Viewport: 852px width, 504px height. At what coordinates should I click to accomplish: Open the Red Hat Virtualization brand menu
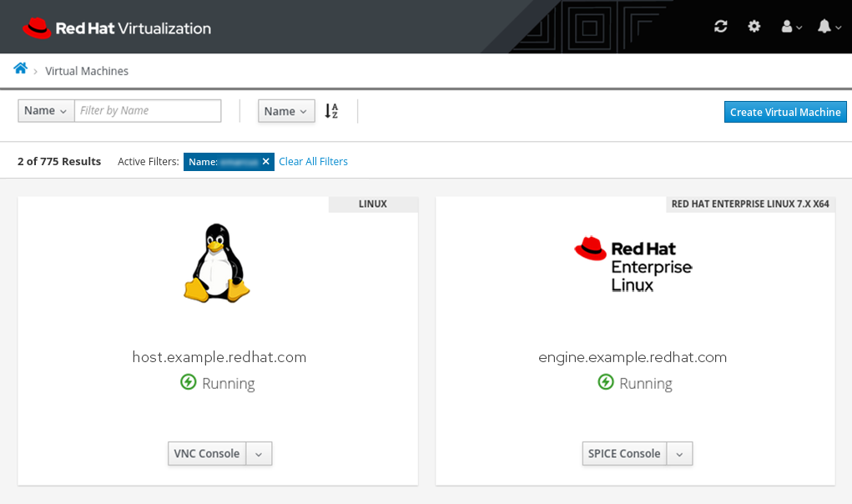pos(116,27)
